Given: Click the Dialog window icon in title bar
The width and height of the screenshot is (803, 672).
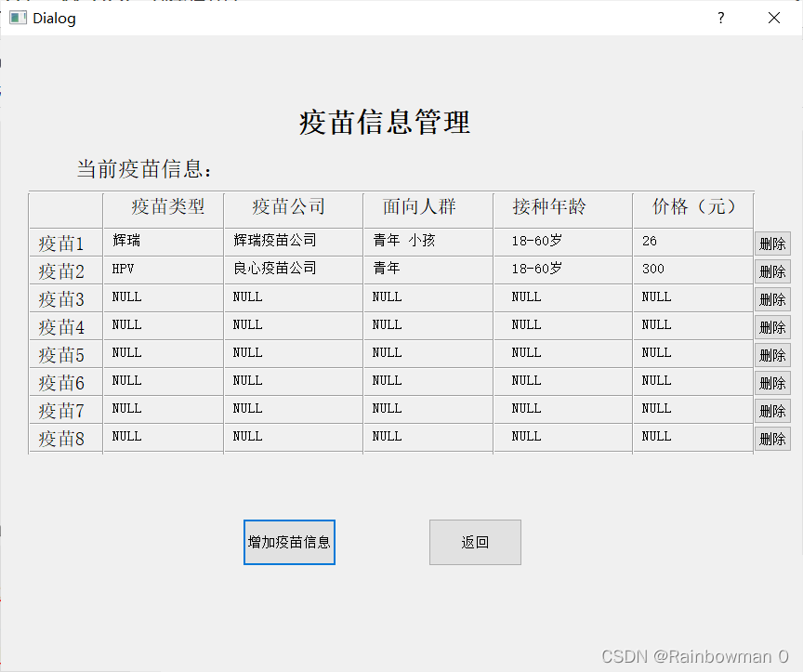Looking at the screenshot, I should click(18, 18).
